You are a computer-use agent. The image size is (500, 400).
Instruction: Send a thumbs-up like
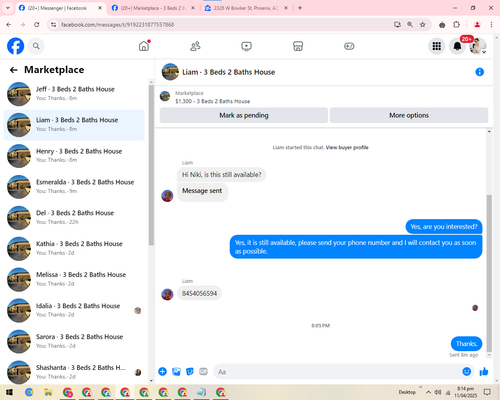point(484,371)
